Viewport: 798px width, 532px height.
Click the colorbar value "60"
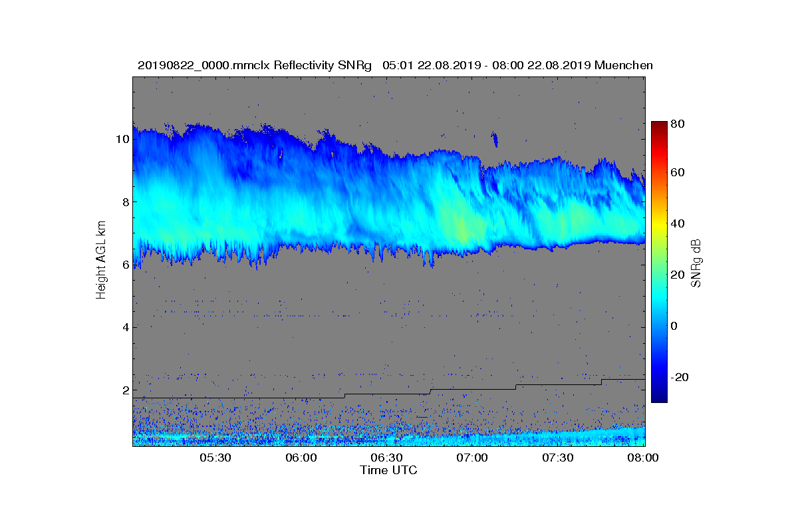pos(678,173)
